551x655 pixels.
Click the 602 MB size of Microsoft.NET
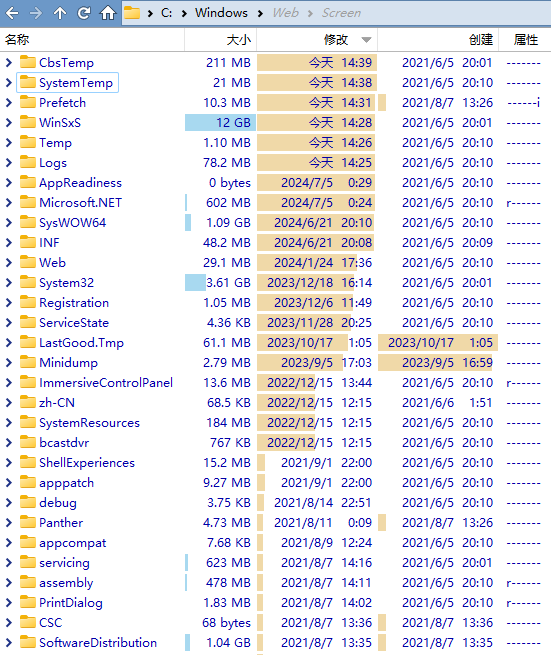pyautogui.click(x=229, y=203)
